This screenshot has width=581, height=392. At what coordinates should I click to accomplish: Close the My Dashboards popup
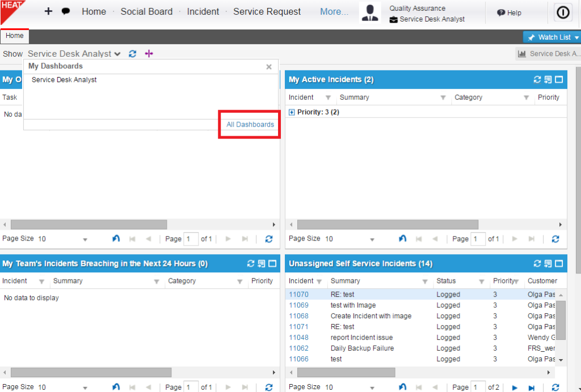click(x=269, y=66)
